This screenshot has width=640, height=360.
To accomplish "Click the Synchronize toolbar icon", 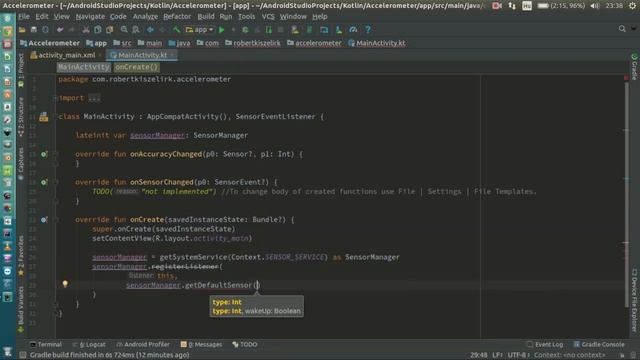I will pos(45,30).
